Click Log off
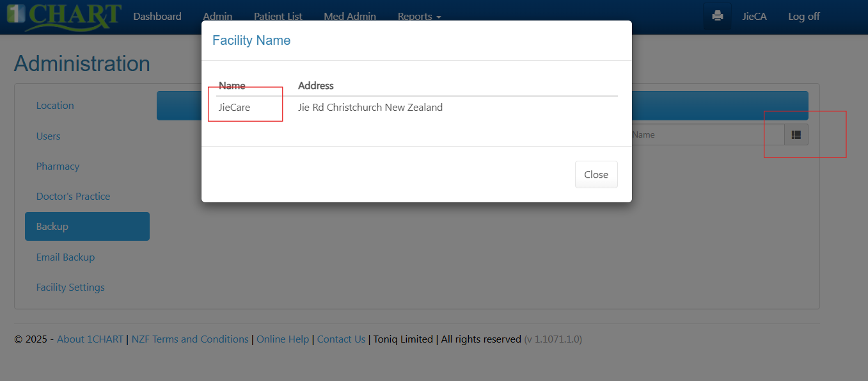This screenshot has width=868, height=381. [x=804, y=17]
